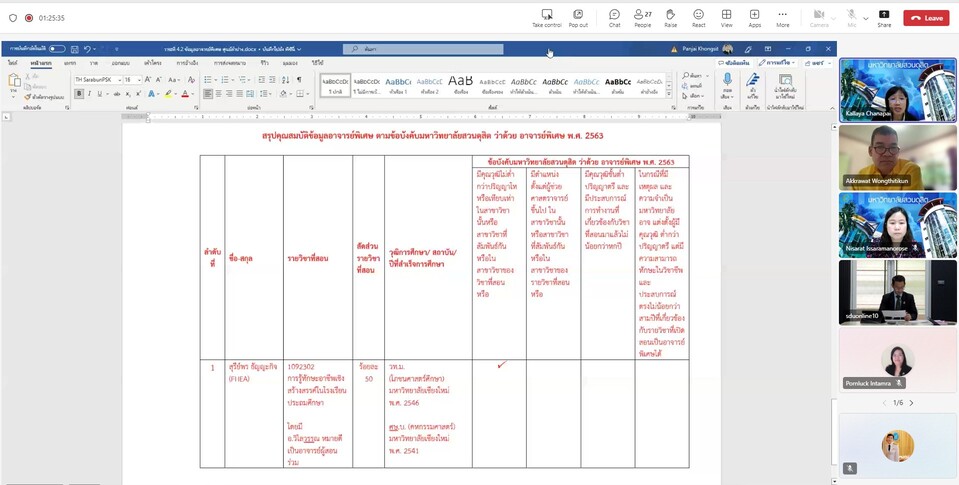Select the Home ribbon tab

(41, 63)
